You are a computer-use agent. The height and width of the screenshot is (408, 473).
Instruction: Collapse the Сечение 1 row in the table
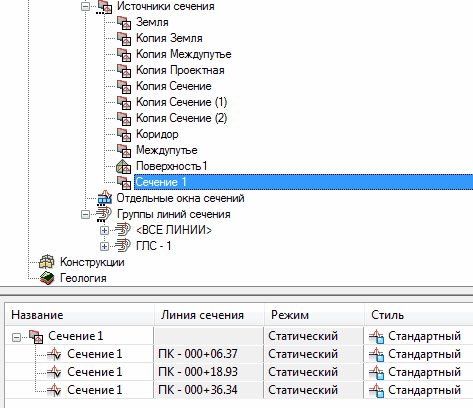[x=16, y=337]
